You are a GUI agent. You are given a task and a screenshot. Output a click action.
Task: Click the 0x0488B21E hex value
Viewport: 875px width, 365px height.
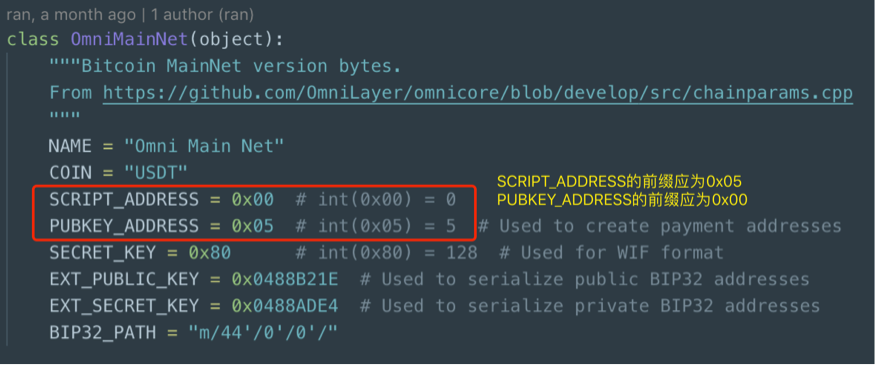point(285,279)
